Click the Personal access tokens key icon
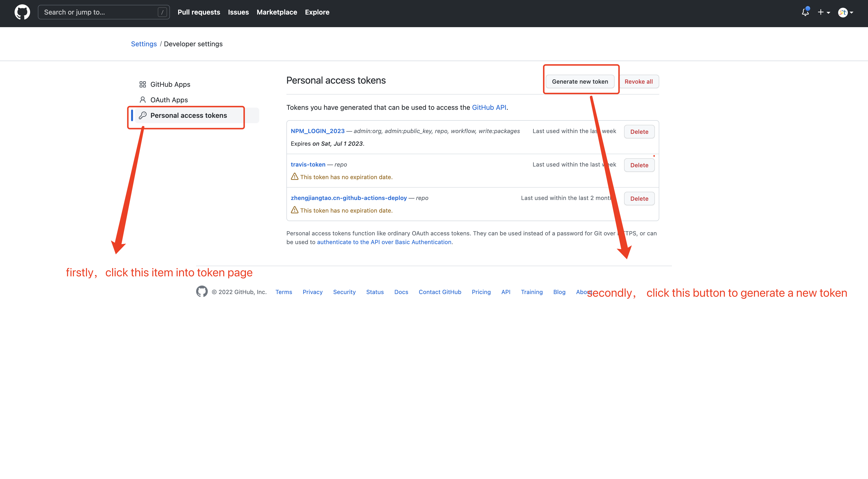This screenshot has width=868, height=479. click(142, 115)
